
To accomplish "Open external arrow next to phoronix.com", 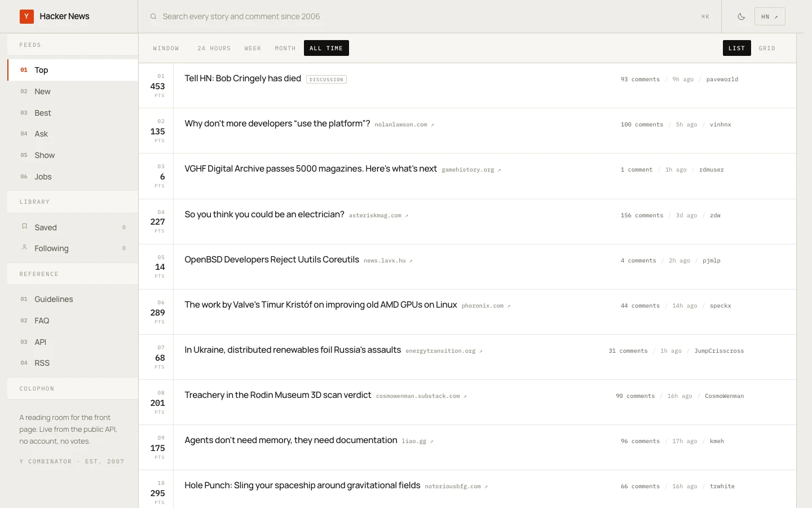I will click(509, 306).
